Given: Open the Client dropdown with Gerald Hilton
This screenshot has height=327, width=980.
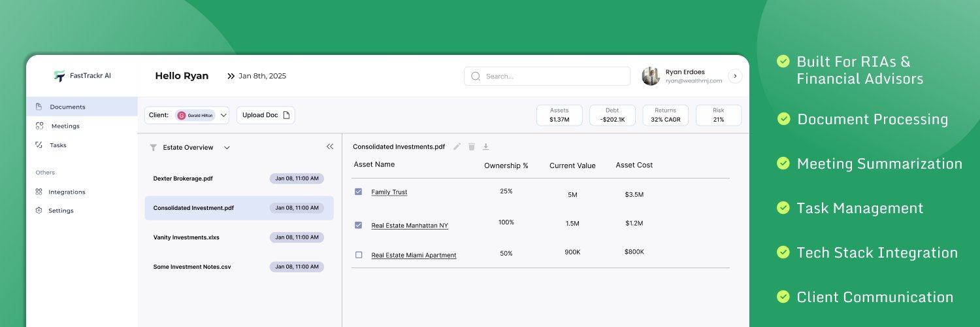Looking at the screenshot, I should tap(187, 115).
